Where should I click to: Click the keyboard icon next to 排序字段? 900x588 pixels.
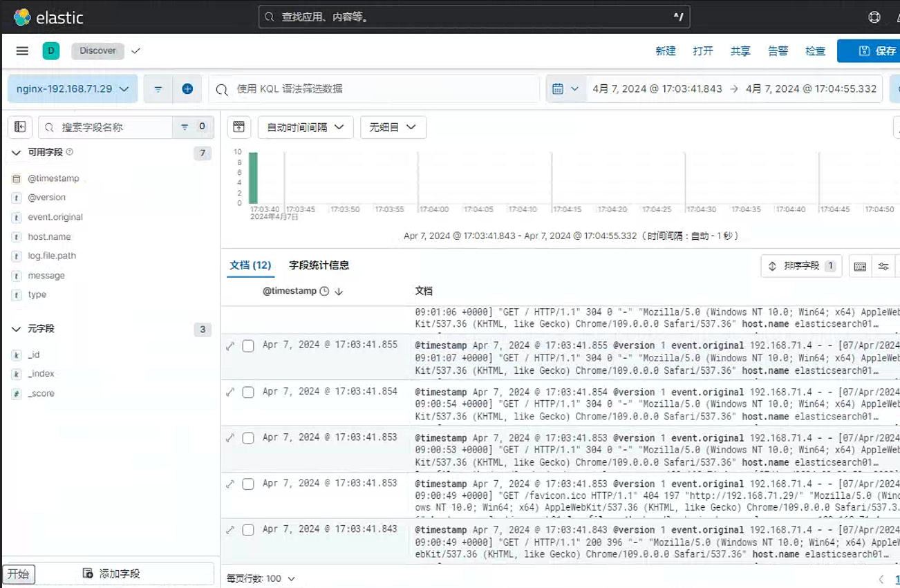[860, 266]
